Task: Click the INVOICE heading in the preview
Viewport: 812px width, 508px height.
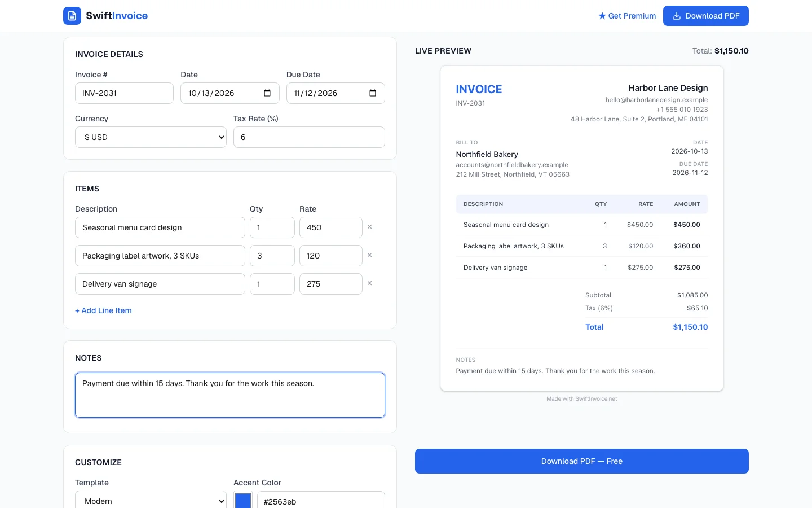Action: [479, 89]
